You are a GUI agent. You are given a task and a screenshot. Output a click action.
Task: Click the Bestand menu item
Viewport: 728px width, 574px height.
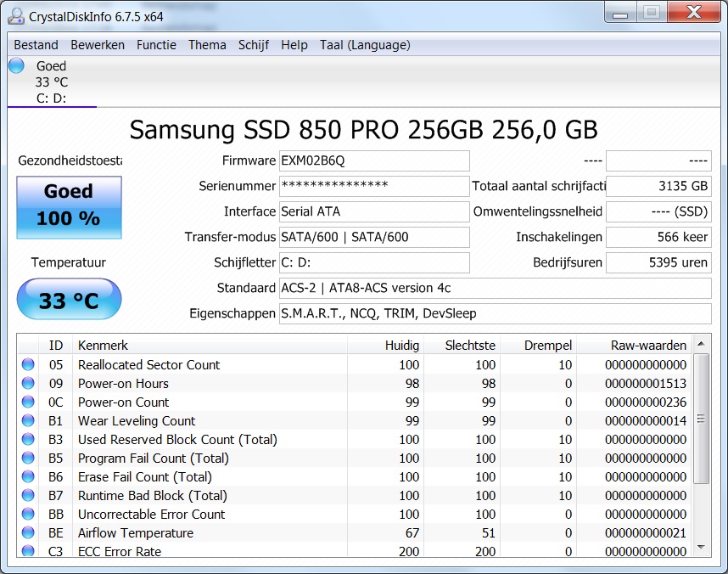click(x=36, y=45)
